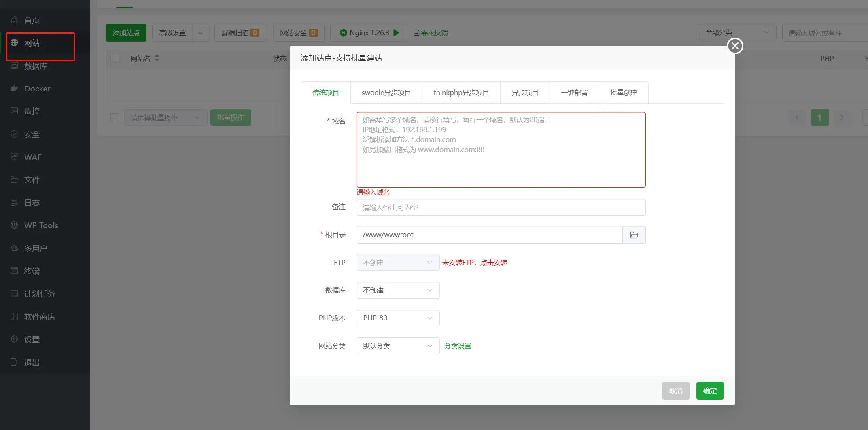The height and width of the screenshot is (430, 868).
Task: Open the PHP版本 PHP-80 dropdown
Action: coord(398,318)
